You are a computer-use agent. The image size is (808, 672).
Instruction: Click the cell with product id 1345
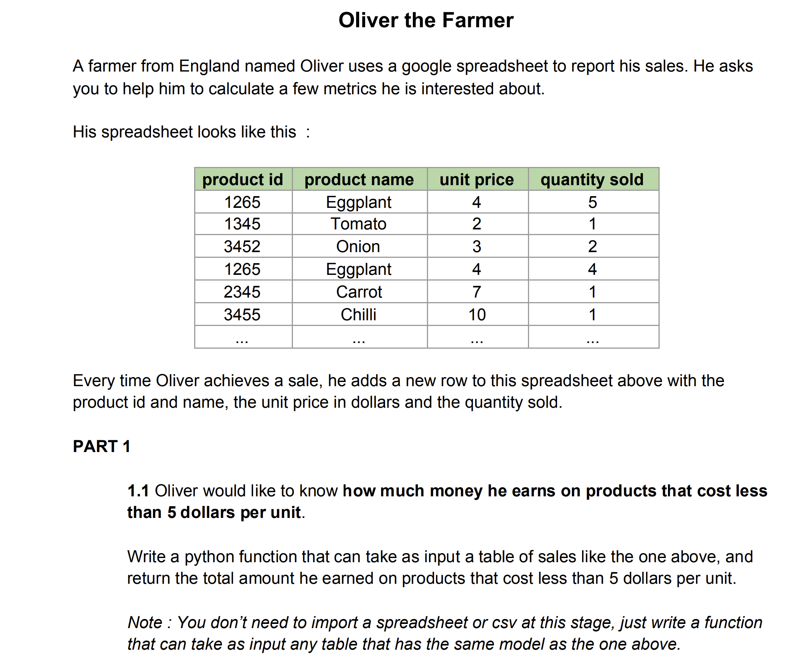click(x=243, y=224)
